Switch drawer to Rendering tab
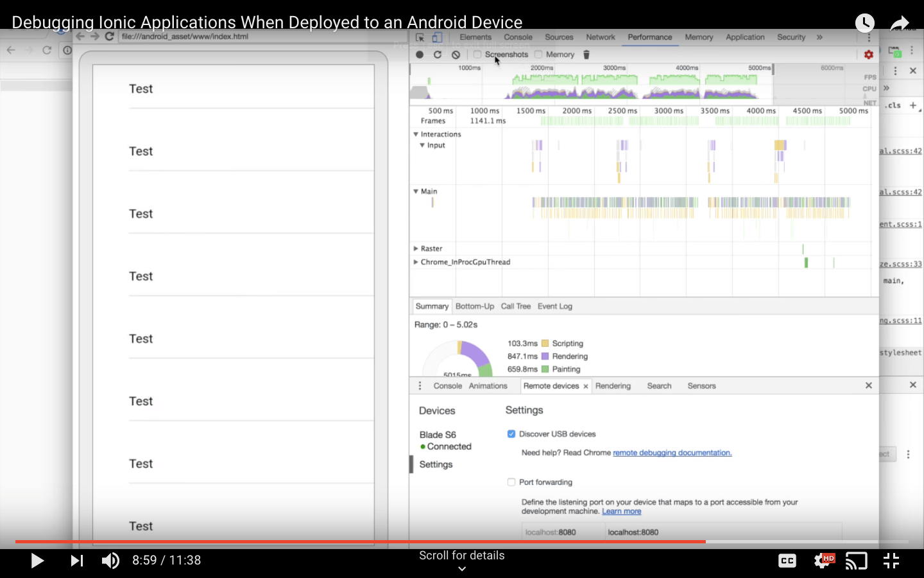Screen dimensions: 924x578 (613, 386)
